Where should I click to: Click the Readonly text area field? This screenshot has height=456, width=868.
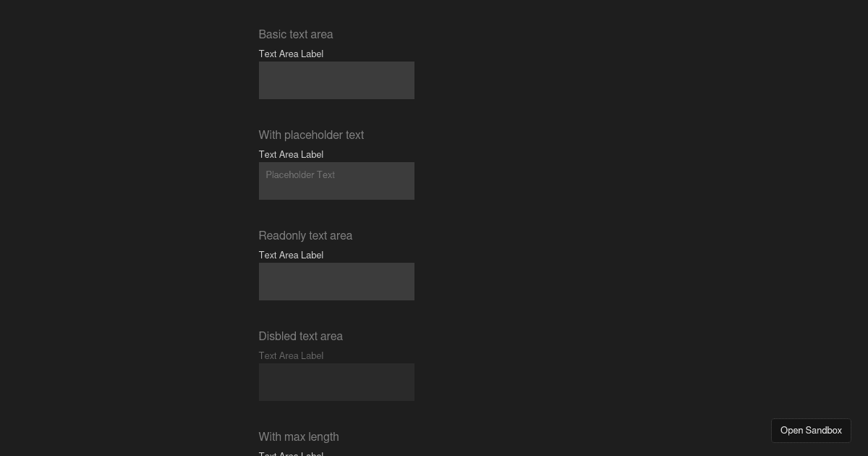pos(336,282)
